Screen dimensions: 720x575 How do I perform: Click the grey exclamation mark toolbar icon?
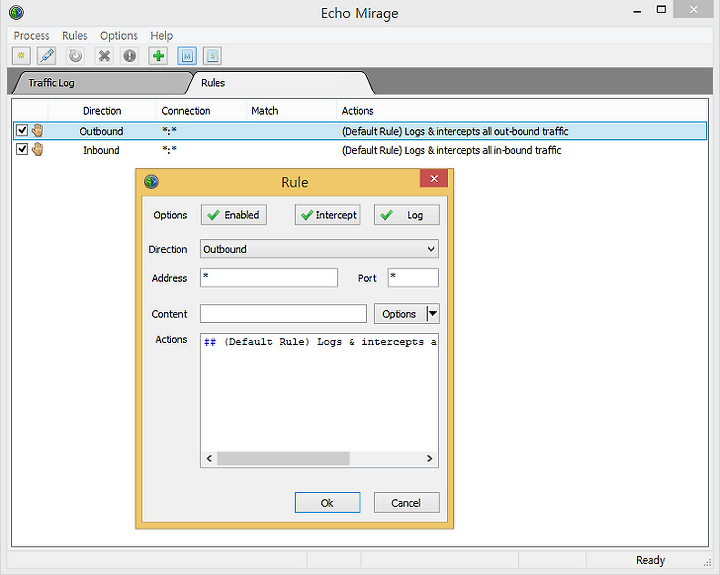(x=130, y=56)
